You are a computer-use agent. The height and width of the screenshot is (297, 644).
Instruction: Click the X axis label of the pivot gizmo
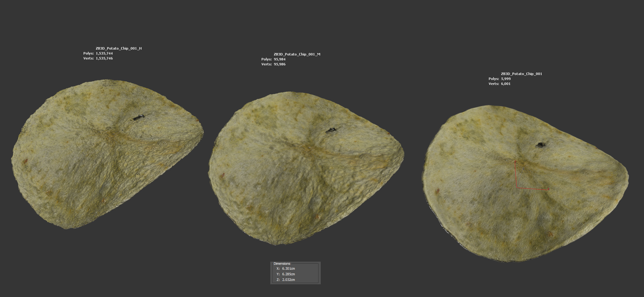(x=548, y=189)
